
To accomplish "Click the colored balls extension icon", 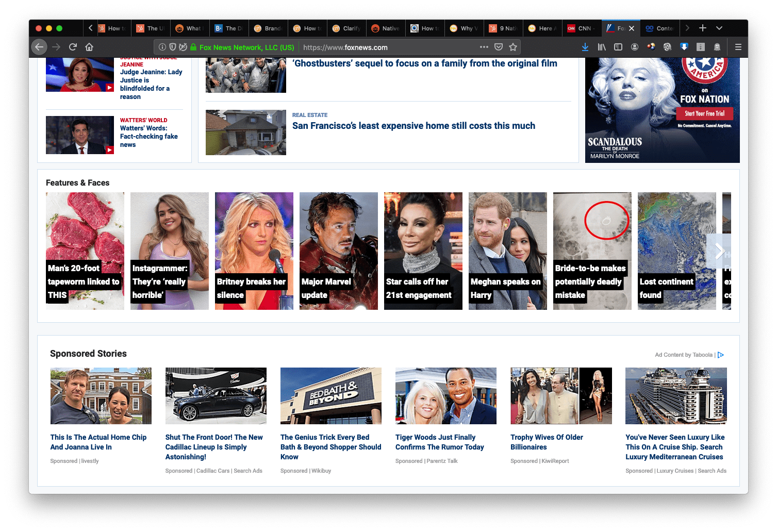I will point(651,47).
